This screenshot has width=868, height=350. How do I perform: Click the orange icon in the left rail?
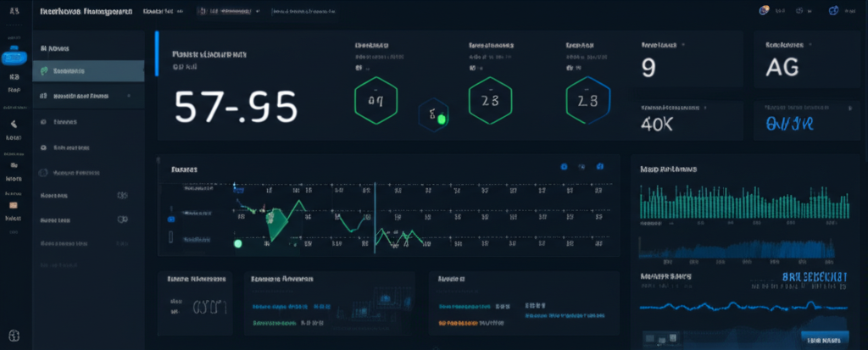pyautogui.click(x=14, y=204)
